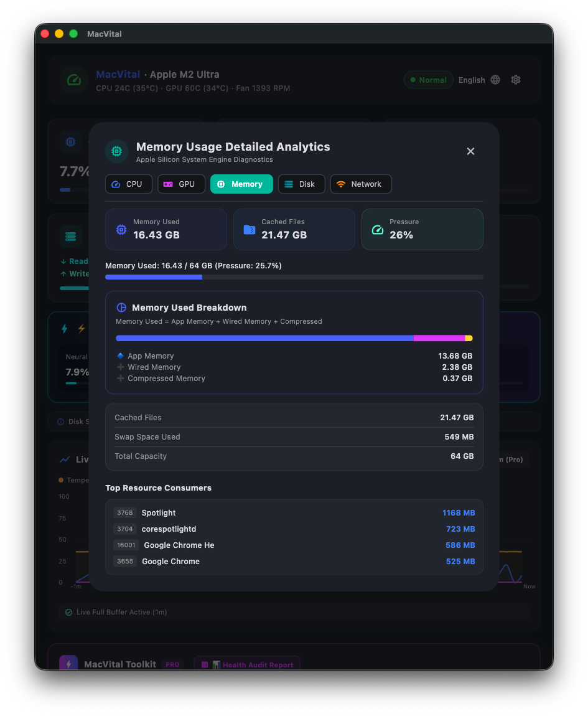The image size is (588, 716).
Task: Click the Live Full Buffer Active check icon
Action: pyautogui.click(x=68, y=613)
